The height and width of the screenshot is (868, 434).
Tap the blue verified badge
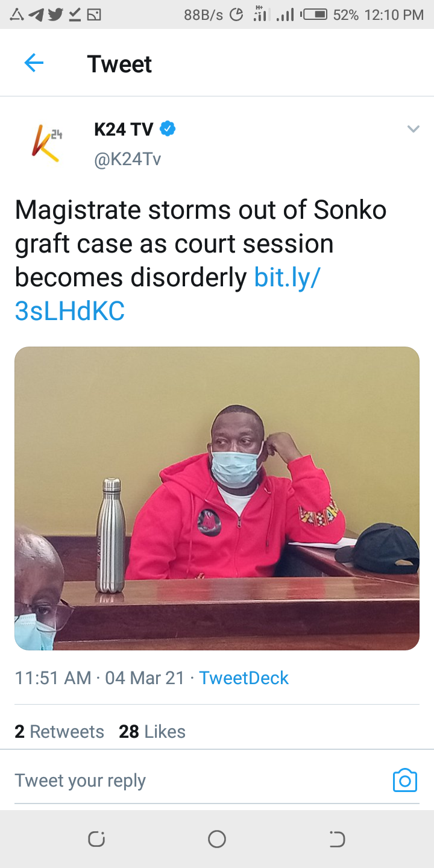pos(168,129)
